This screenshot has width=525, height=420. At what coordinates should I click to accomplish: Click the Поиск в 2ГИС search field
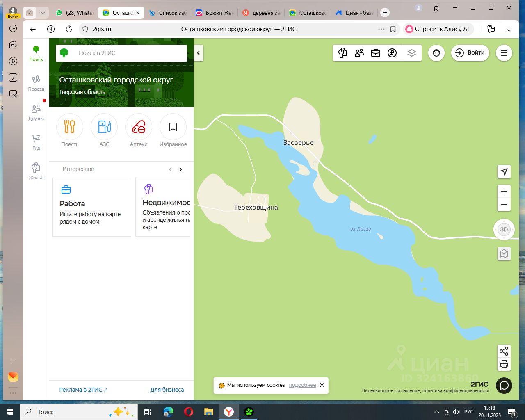(121, 53)
